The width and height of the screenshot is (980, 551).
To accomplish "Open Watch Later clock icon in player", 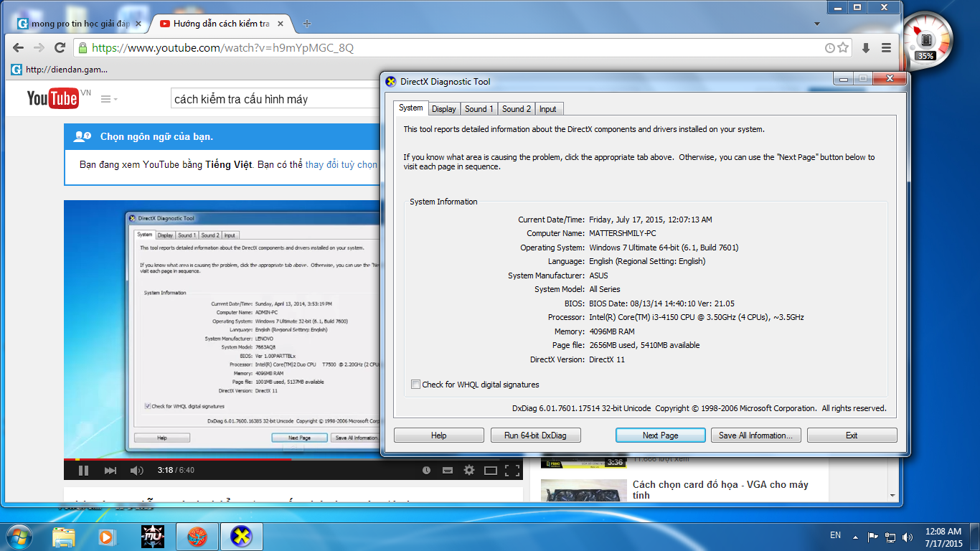I will point(426,471).
